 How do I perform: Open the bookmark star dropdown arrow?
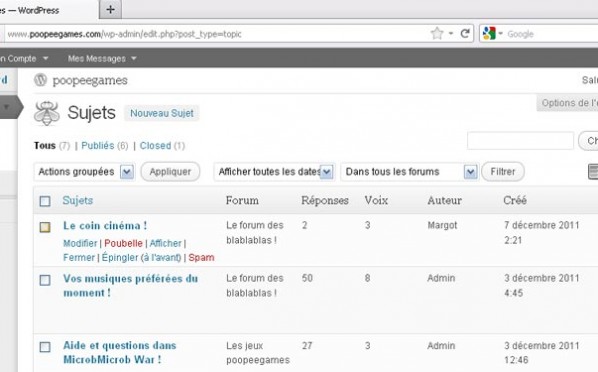tap(451, 34)
